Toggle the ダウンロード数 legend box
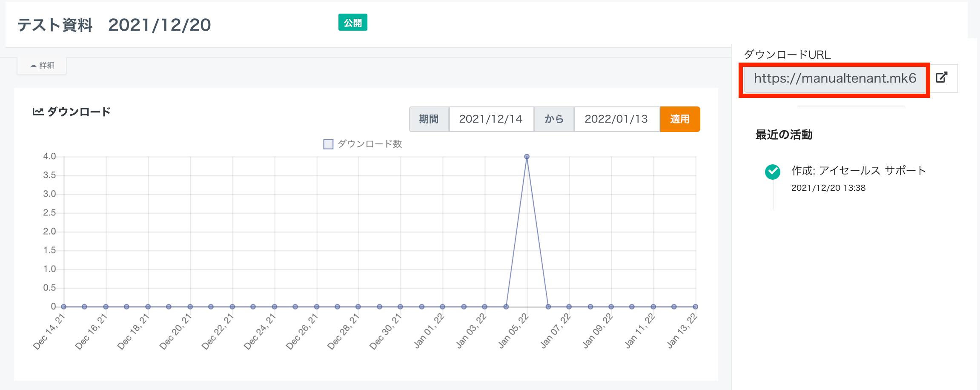The width and height of the screenshot is (980, 390). pyautogui.click(x=328, y=144)
